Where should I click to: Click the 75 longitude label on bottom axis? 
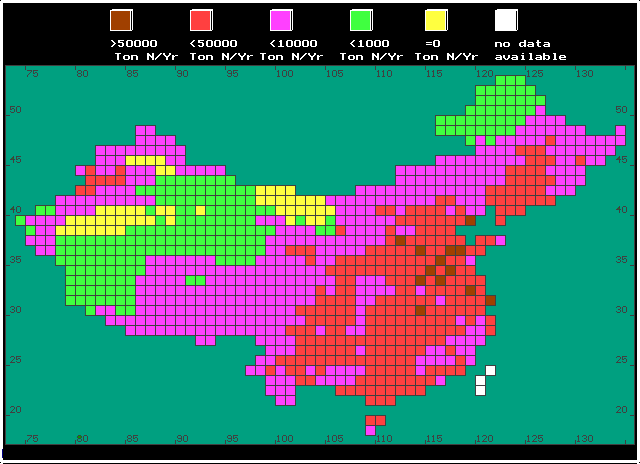point(32,439)
